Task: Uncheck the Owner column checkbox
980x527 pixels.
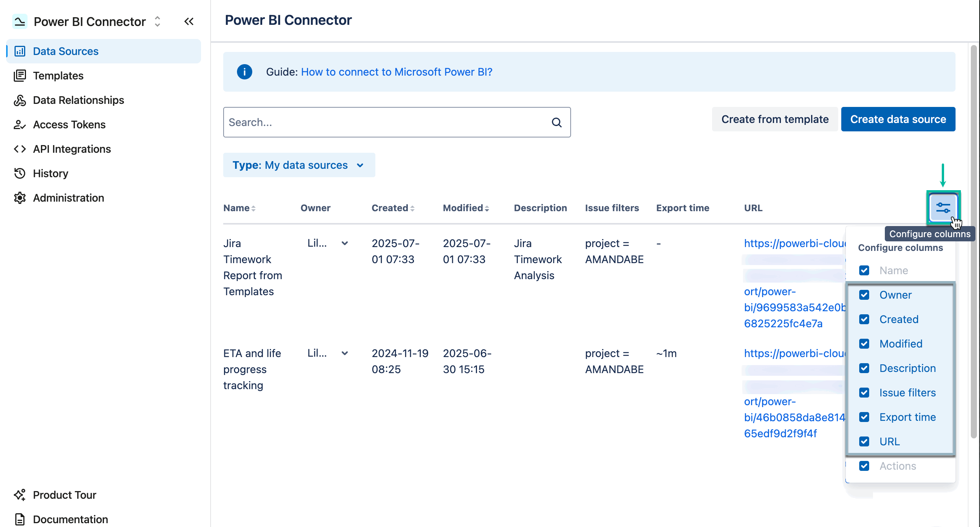Action: click(x=865, y=294)
